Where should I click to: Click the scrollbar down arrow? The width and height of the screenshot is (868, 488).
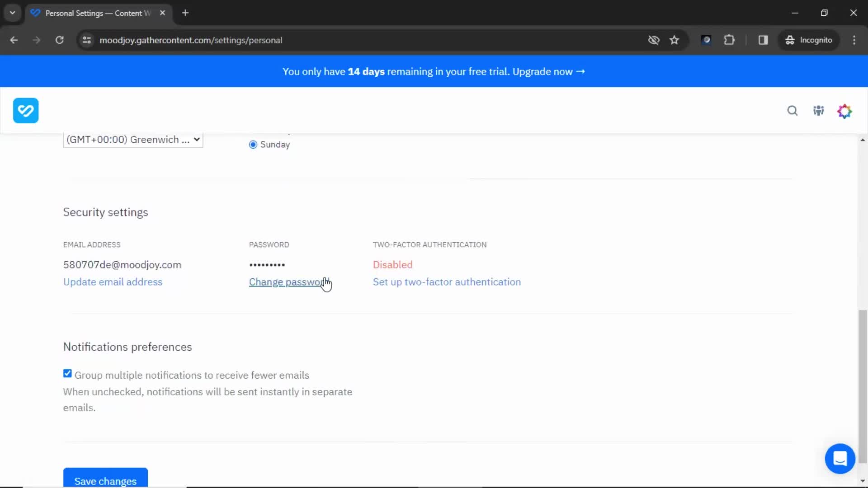[x=863, y=481]
